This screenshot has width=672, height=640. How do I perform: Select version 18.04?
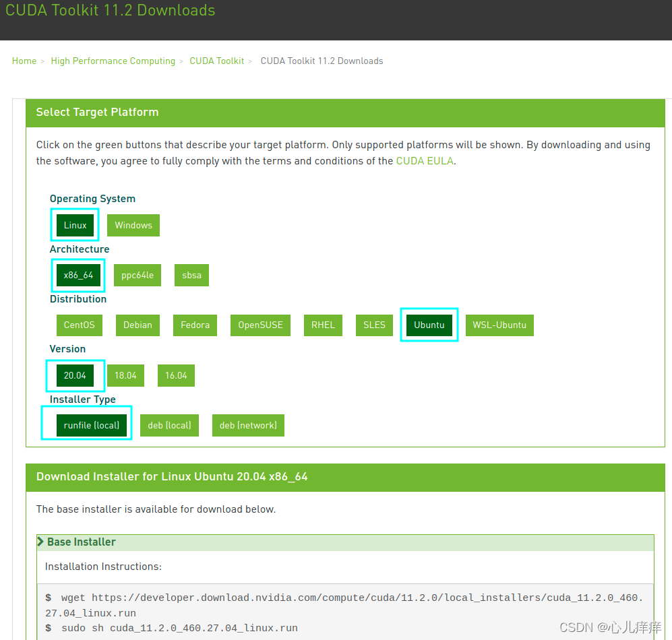(x=125, y=376)
